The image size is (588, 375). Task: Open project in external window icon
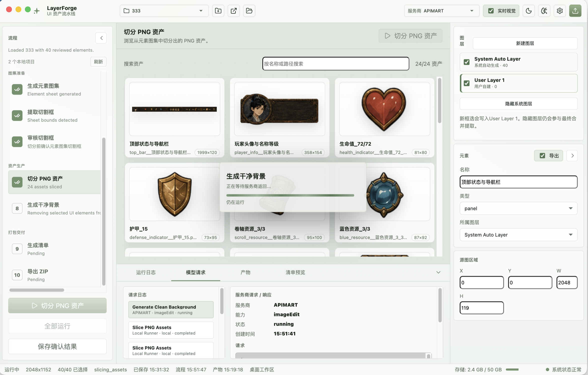coord(234,11)
